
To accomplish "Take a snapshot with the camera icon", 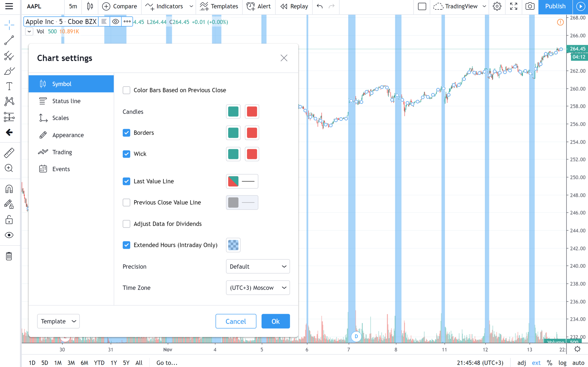I will 530,6.
